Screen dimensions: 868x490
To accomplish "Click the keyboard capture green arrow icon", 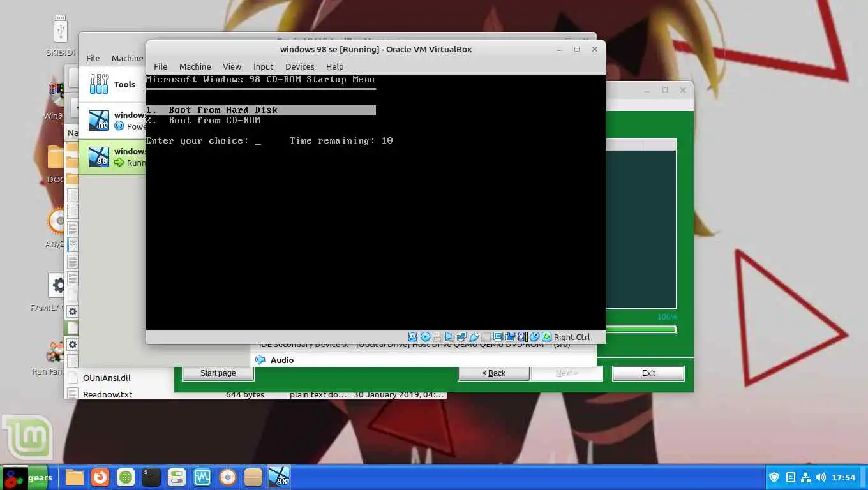I will point(546,337).
